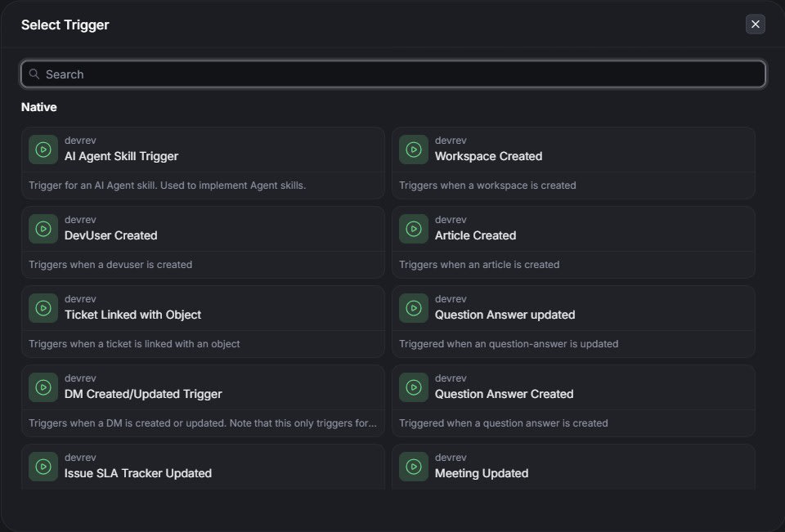This screenshot has width=785, height=532.
Task: Select the Question Answer updated description
Action: click(508, 344)
